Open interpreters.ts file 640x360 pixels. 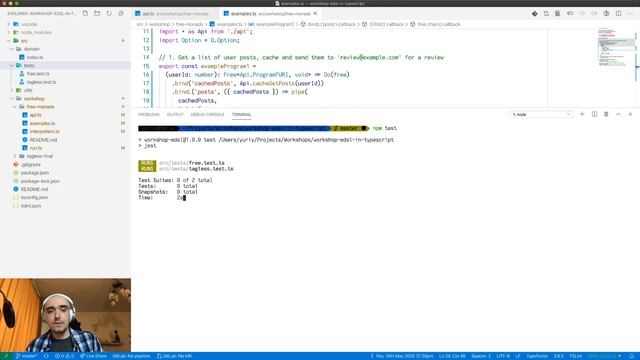pyautogui.click(x=44, y=131)
